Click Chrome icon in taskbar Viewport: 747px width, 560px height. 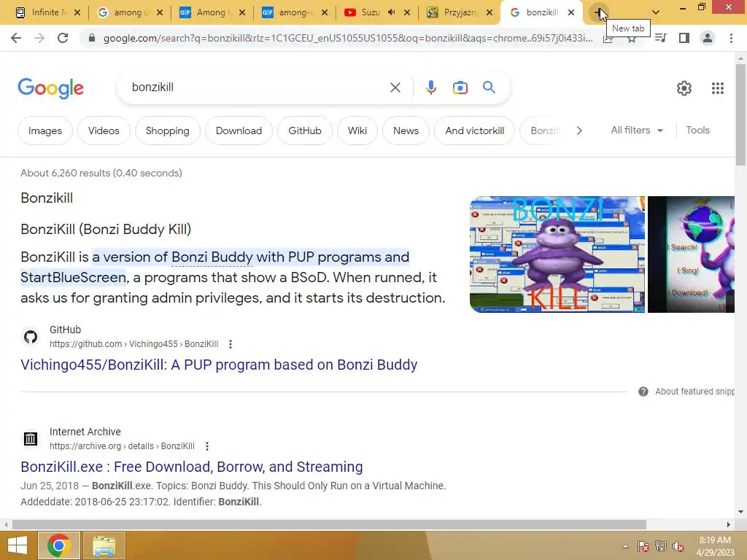tap(58, 545)
